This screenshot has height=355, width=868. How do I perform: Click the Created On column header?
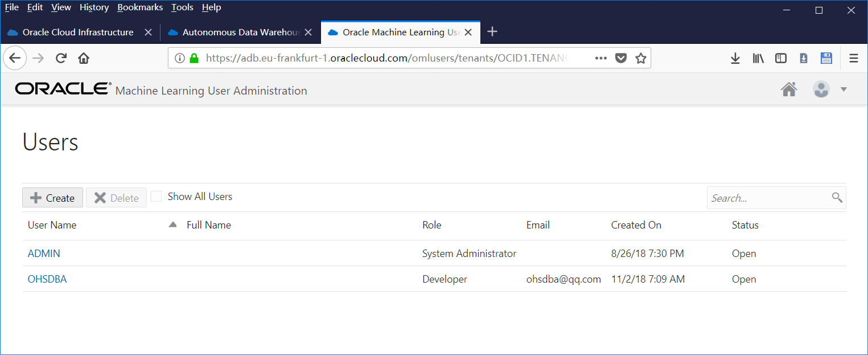(636, 225)
